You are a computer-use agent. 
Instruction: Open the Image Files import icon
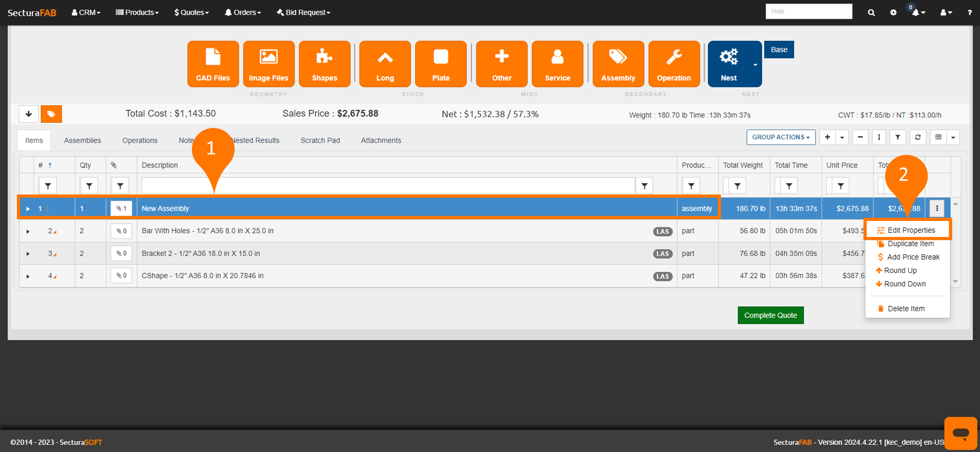[x=269, y=64]
